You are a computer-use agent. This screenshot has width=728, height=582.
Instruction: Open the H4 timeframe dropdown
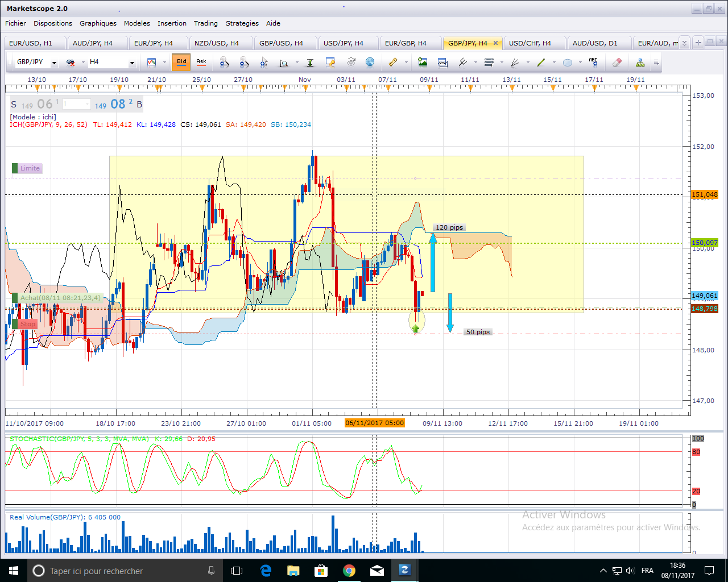coord(132,63)
